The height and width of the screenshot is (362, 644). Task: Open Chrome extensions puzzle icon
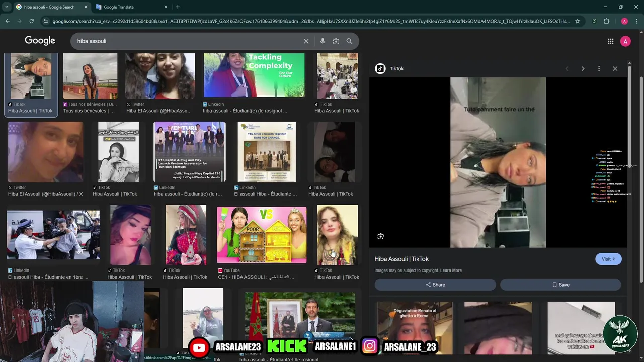(x=606, y=21)
